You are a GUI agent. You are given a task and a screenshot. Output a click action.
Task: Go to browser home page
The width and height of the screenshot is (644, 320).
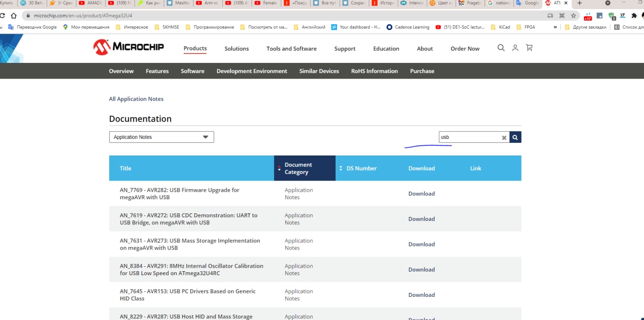click(x=13, y=16)
